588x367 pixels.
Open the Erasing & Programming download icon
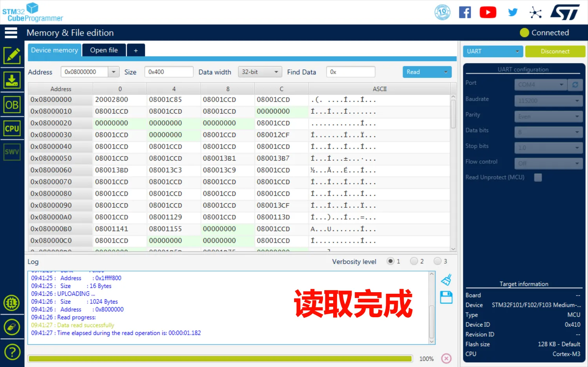tap(12, 80)
